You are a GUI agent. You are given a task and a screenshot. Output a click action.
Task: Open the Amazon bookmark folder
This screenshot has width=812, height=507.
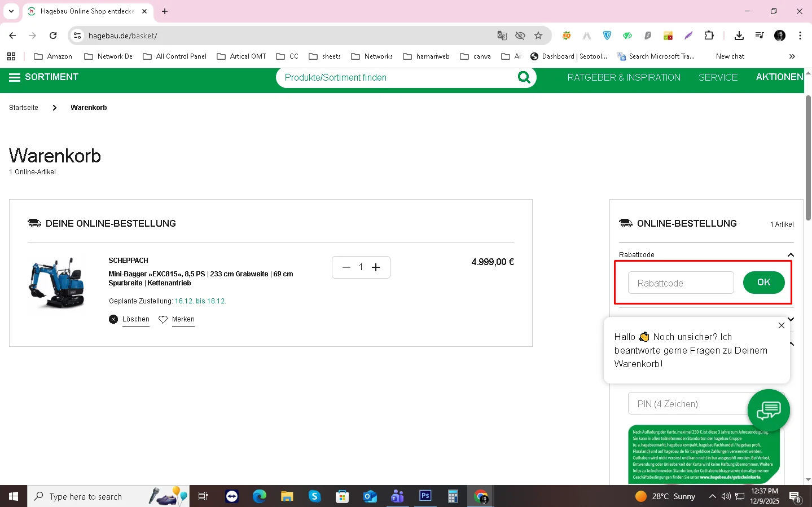(x=53, y=56)
